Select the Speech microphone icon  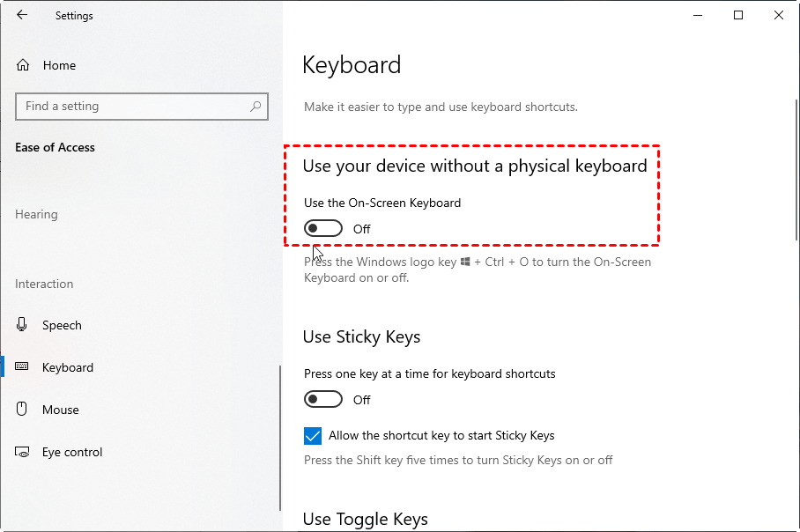(23, 325)
